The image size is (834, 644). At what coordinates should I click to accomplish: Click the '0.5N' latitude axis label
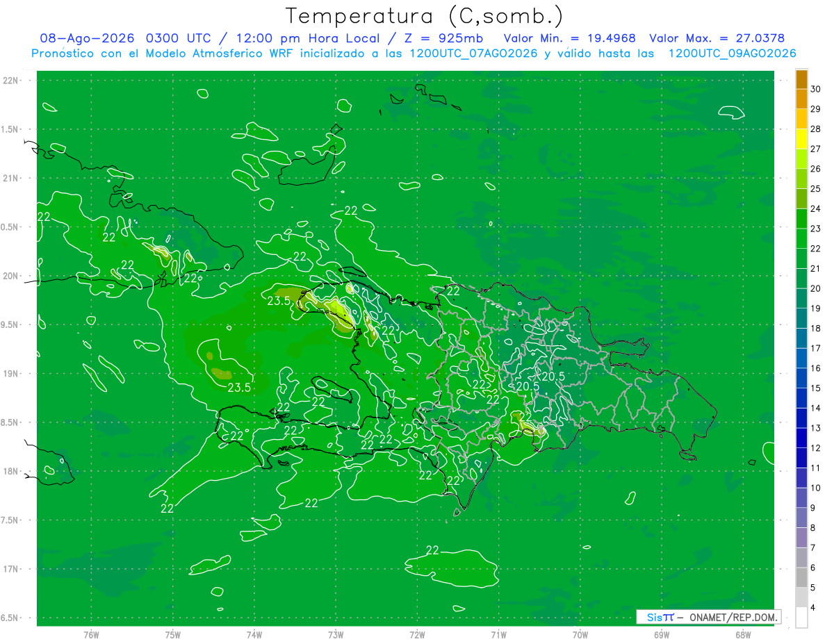[x=10, y=227]
